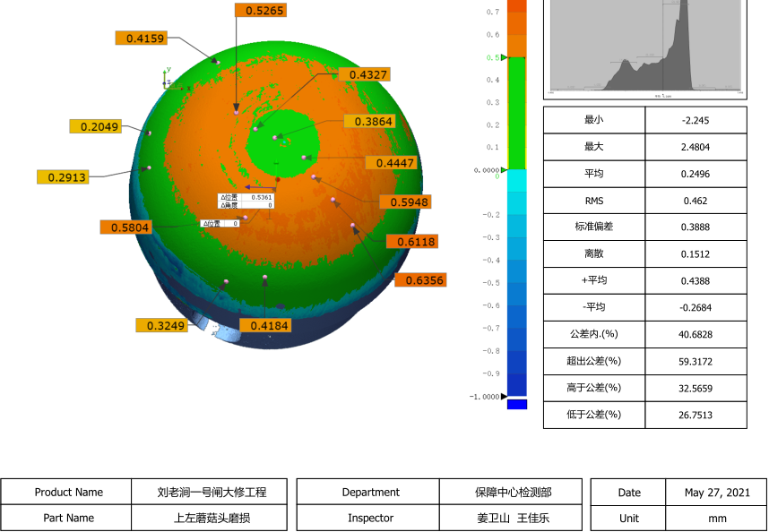Click the black -1.0000 scale limit arrow
Image resolution: width=769 pixels, height=532 pixels.
click(504, 396)
